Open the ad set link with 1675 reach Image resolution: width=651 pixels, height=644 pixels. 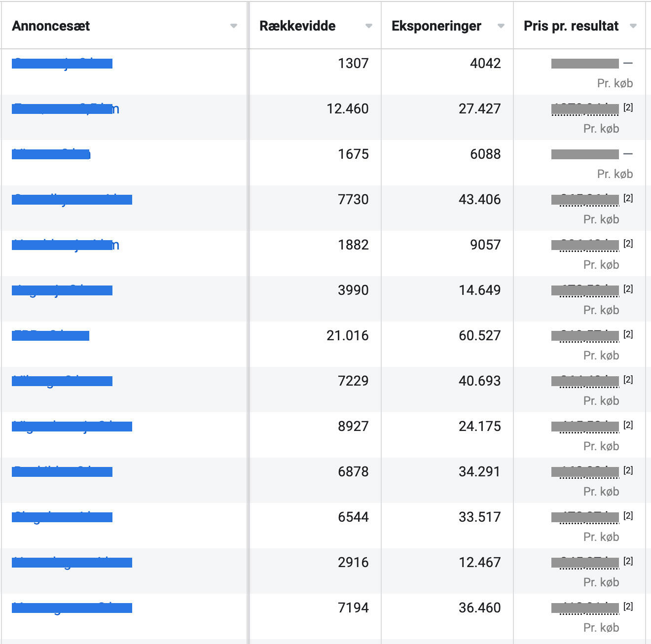tap(51, 154)
